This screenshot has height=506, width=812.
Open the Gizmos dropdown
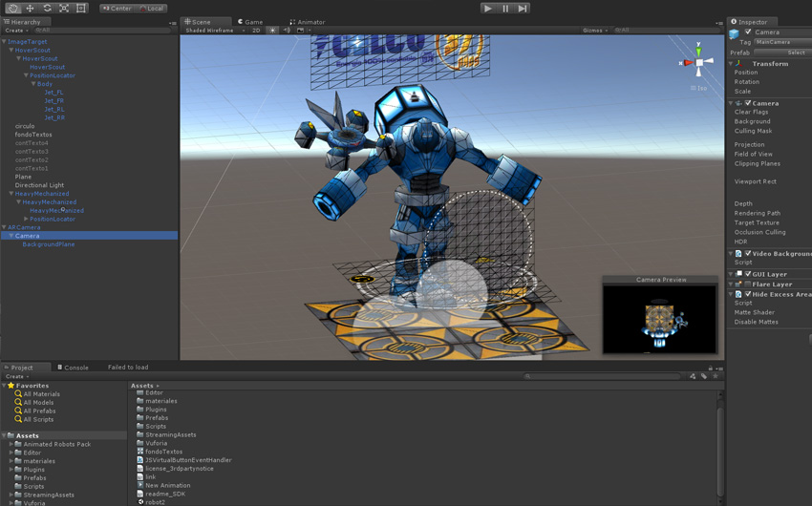click(594, 30)
